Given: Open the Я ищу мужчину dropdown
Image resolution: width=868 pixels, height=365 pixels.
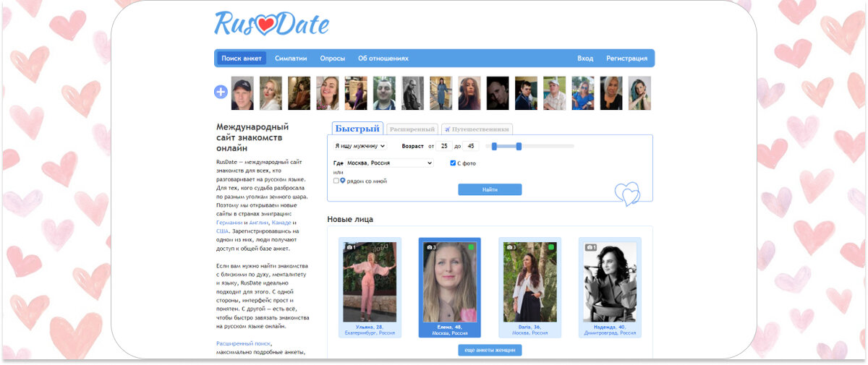Looking at the screenshot, I should pos(359,146).
